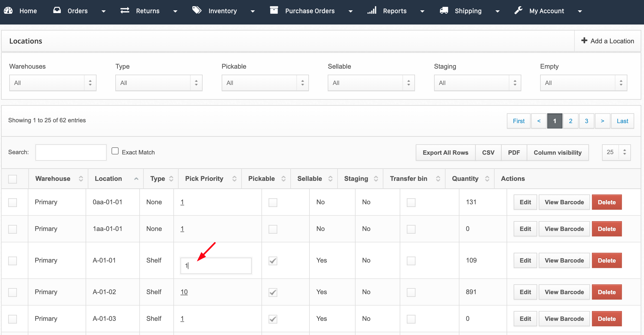The image size is (644, 335).
Task: Open the Purchase Orders menu
Action: click(310, 11)
